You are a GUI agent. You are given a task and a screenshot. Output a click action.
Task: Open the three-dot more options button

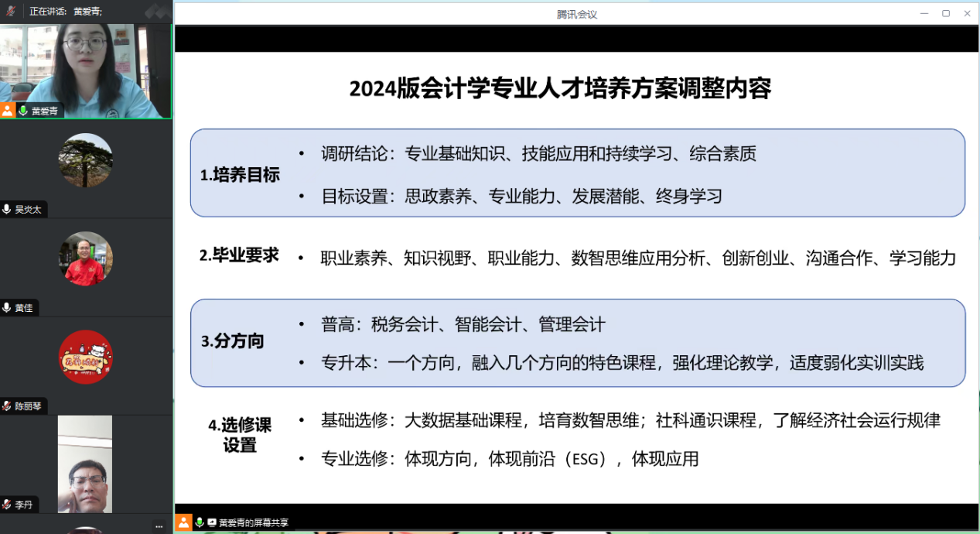pyautogui.click(x=159, y=525)
